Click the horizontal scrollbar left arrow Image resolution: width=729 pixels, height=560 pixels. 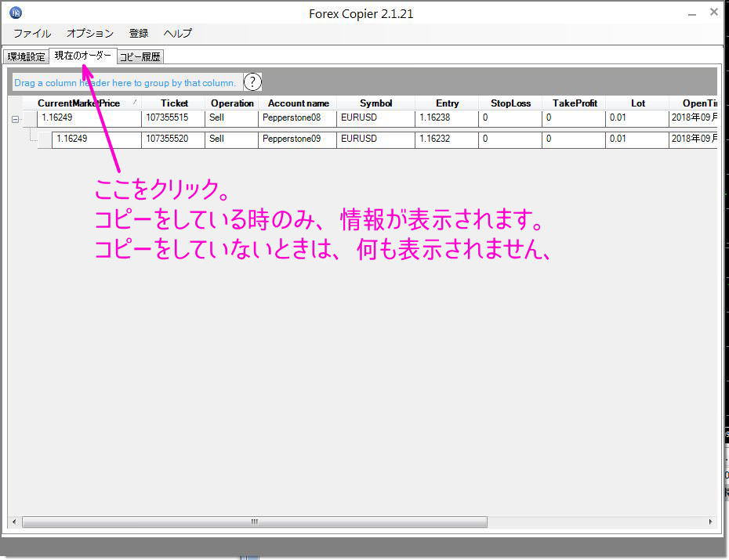point(14,522)
